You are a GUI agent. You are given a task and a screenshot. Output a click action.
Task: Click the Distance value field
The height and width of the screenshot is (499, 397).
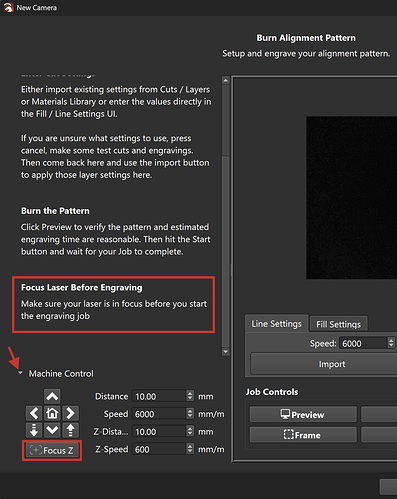(159, 396)
